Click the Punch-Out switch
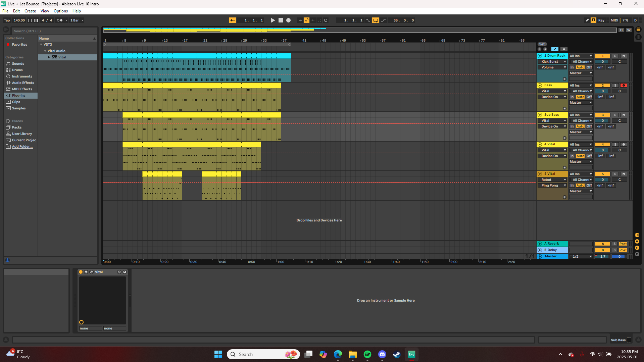Screen dimensions: 644x362 (x=383, y=20)
